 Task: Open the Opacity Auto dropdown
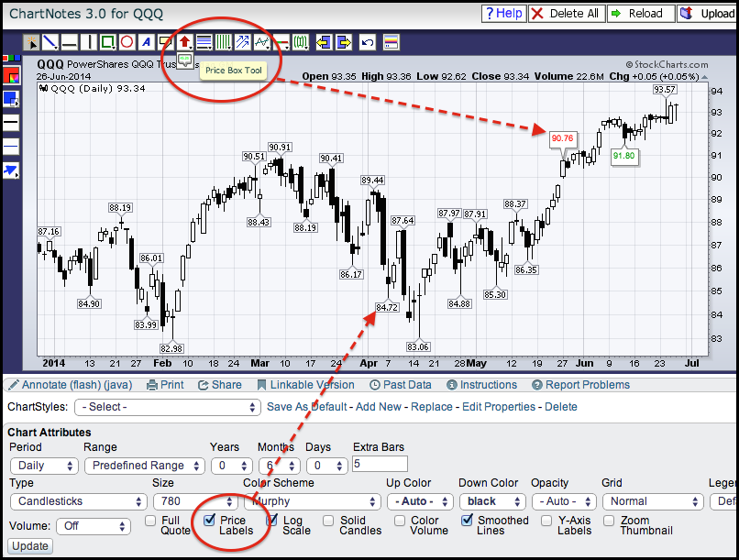(x=564, y=501)
